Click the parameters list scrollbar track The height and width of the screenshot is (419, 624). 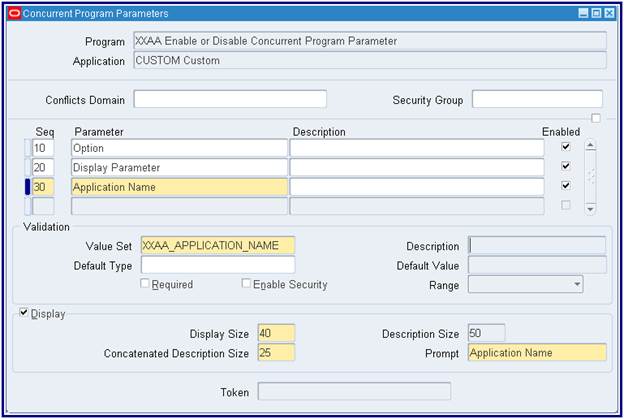tap(591, 177)
